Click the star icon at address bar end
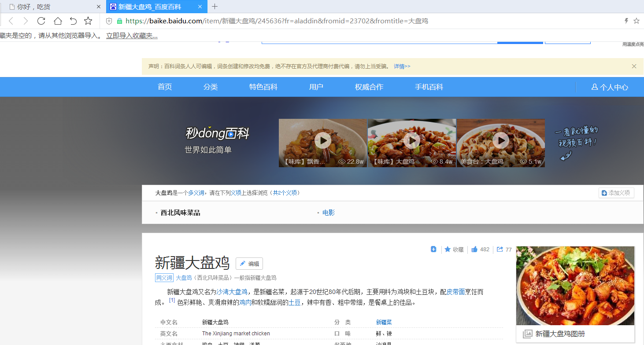 point(637,21)
